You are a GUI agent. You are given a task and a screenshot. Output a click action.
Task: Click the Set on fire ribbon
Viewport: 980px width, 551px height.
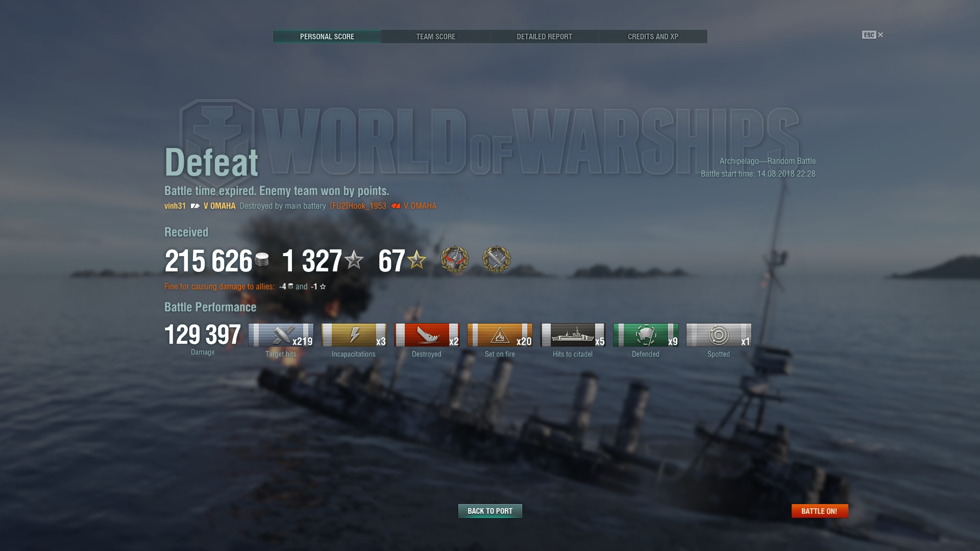point(500,335)
